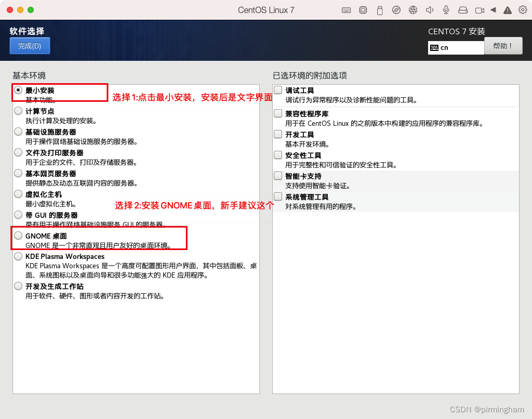Collapse the toolbar with the left arrow icon
The height and width of the screenshot is (419, 532).
pos(494,10)
